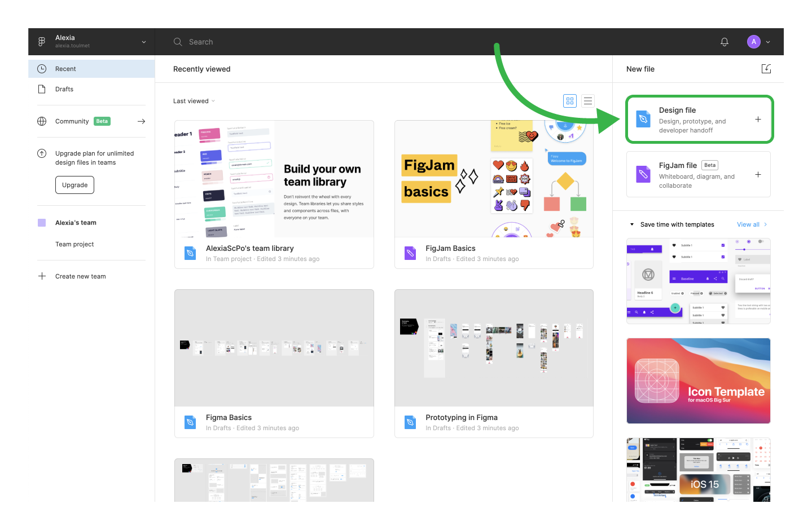Click the Design file blue icon
Viewport: 812px width, 530px height.
pos(643,119)
